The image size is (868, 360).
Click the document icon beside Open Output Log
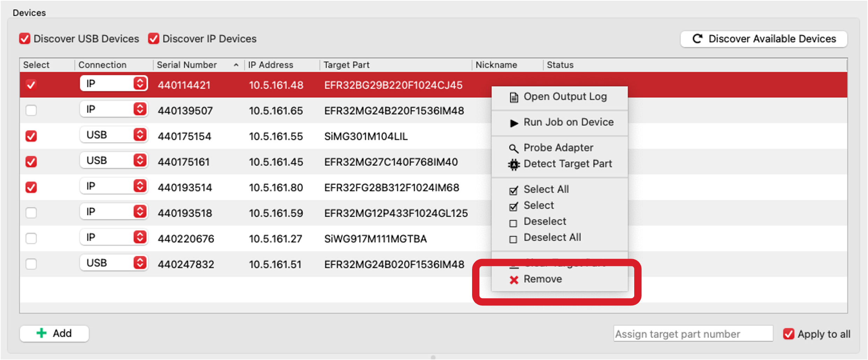click(513, 97)
